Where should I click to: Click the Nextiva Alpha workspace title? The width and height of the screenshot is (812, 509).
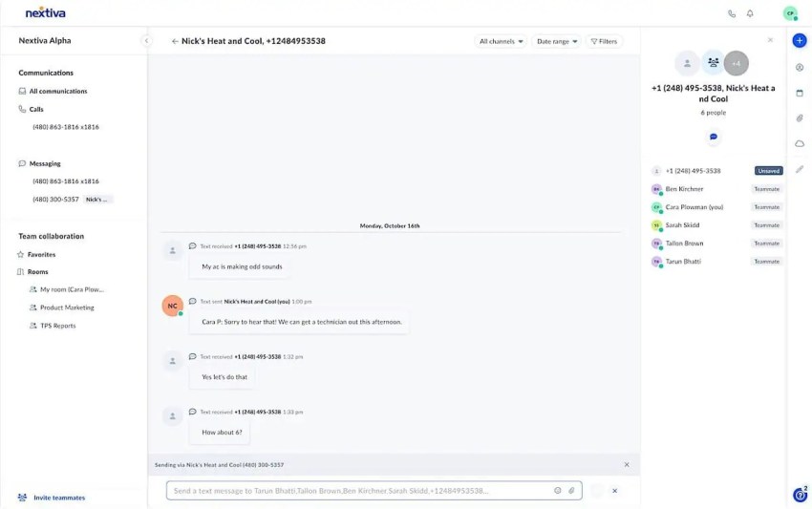point(45,40)
